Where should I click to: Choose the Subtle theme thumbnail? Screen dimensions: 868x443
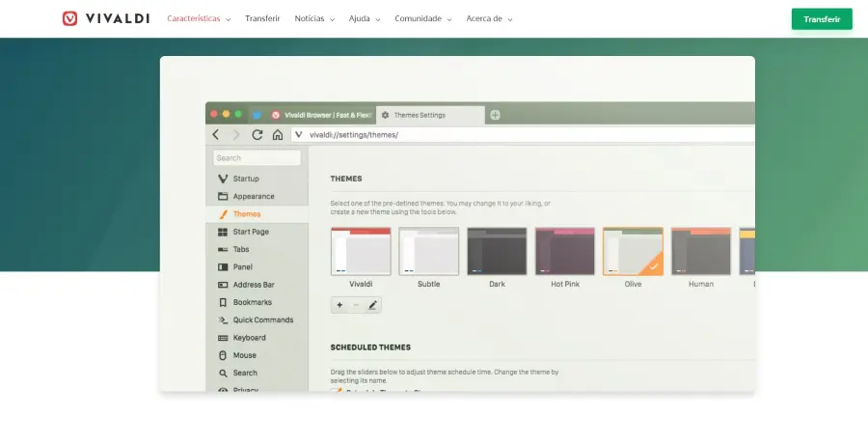429,251
